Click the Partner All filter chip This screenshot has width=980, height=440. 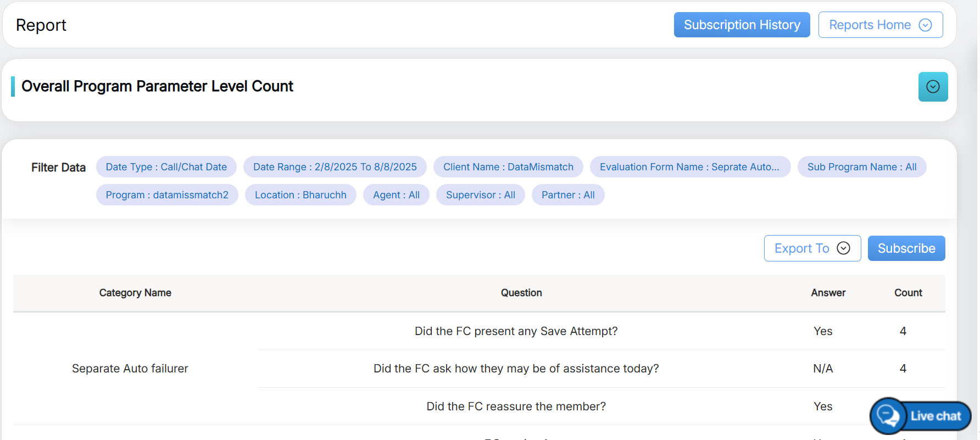tap(568, 195)
